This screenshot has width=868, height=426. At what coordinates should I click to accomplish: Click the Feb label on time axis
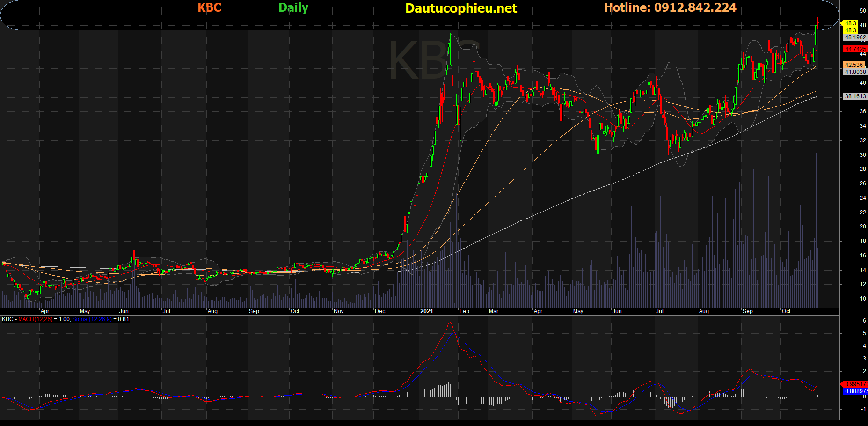click(x=464, y=311)
